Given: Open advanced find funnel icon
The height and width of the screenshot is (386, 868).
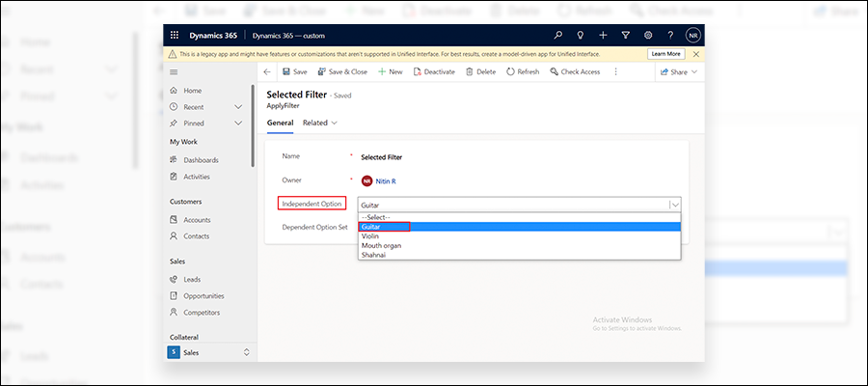Looking at the screenshot, I should pos(626,36).
